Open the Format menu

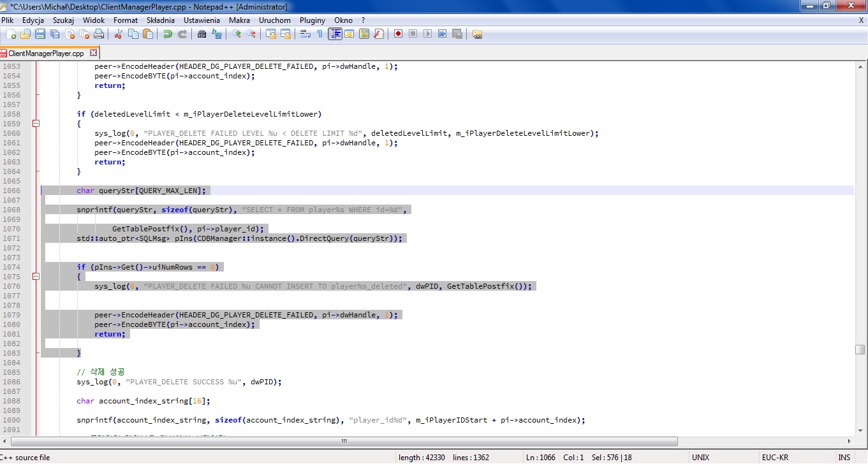pos(126,20)
